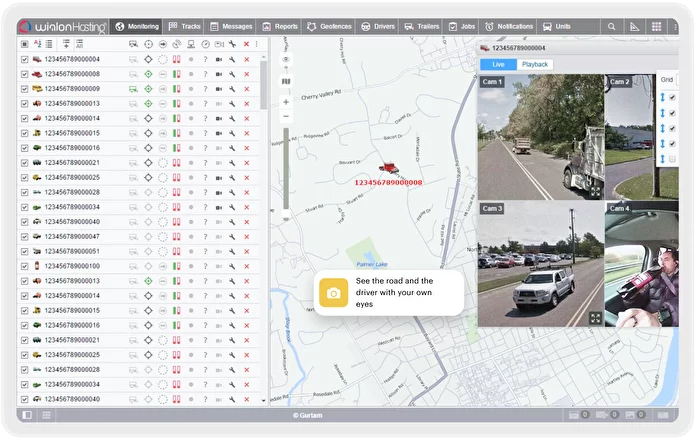Toggle the Cam 1 grid checkbox

pyautogui.click(x=672, y=98)
